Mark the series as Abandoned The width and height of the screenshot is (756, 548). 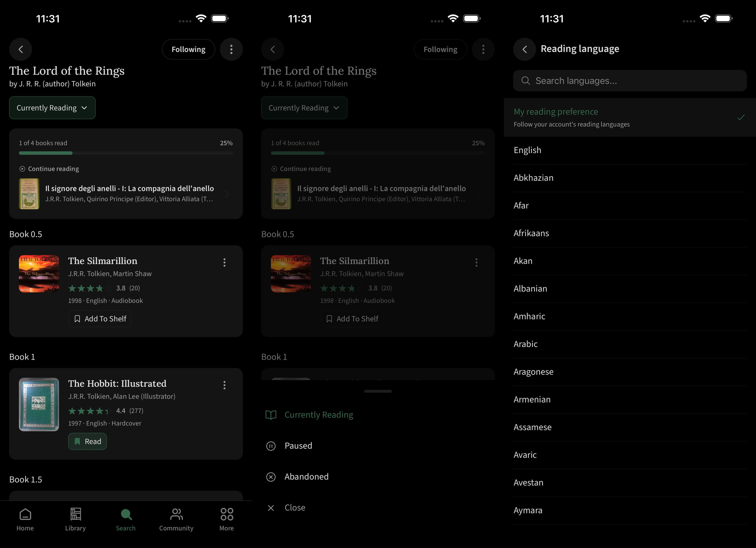tap(378, 477)
